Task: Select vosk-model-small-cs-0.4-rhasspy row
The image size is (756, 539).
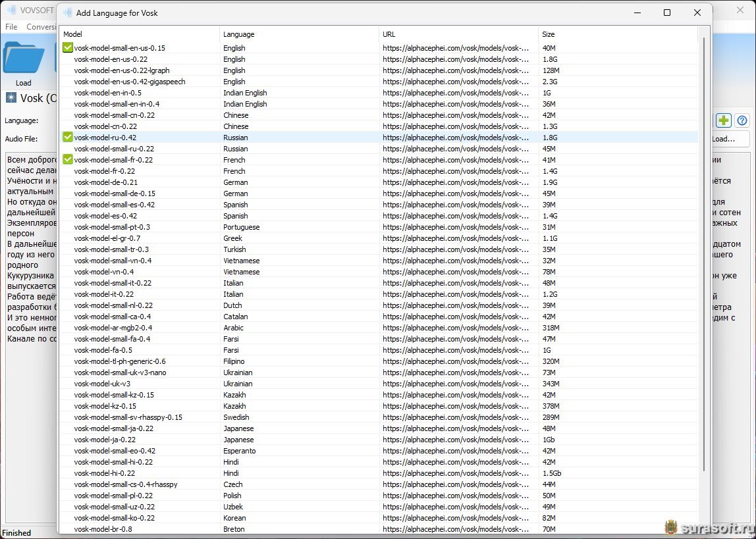Action: coord(379,484)
